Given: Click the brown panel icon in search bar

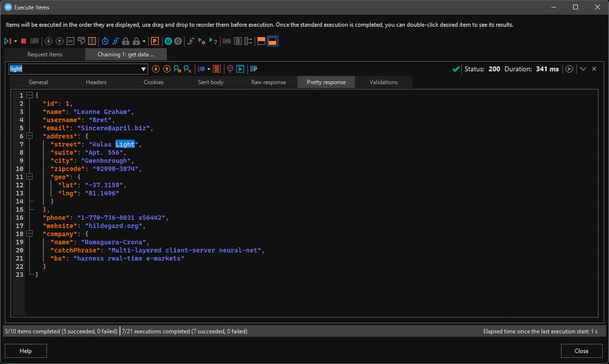Looking at the screenshot, I should (x=217, y=69).
